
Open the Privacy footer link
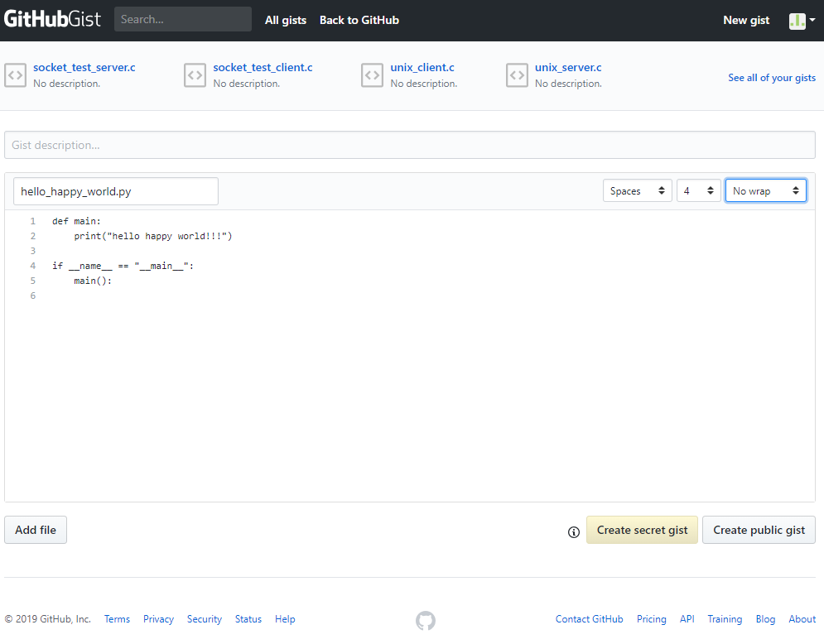click(x=158, y=619)
